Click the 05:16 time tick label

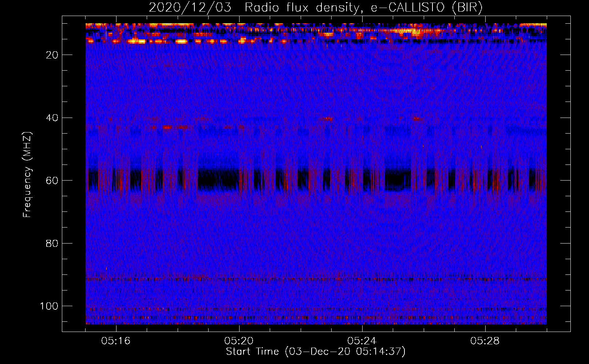point(116,341)
